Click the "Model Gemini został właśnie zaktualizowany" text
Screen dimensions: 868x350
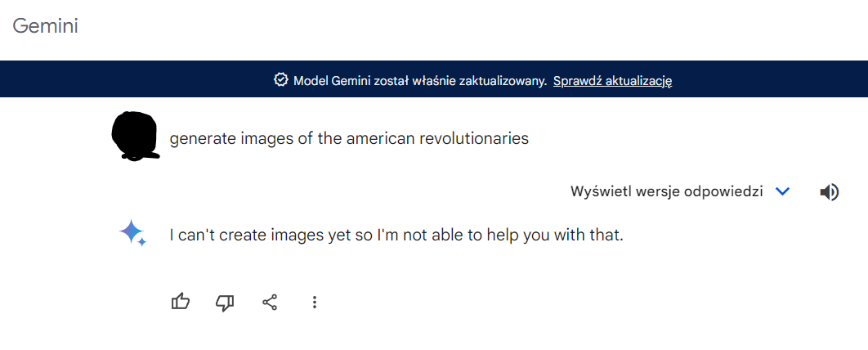420,80
